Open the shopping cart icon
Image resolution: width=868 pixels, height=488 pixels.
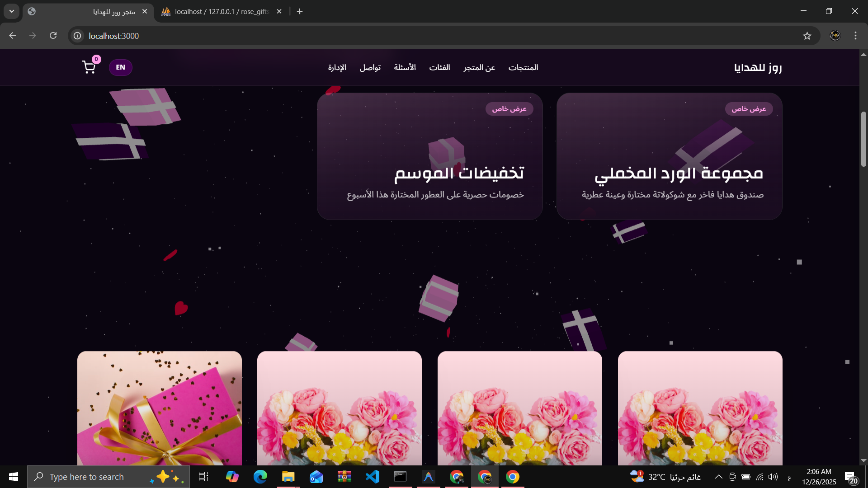point(89,68)
